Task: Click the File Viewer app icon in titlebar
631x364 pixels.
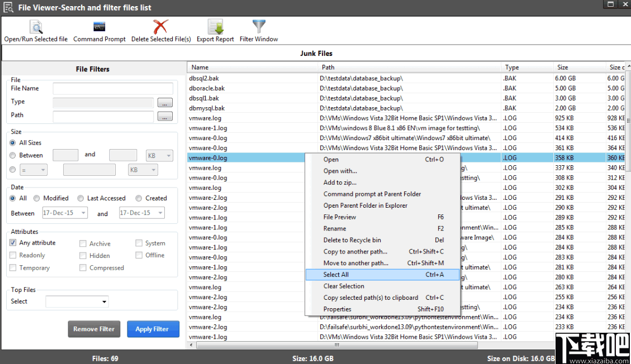Action: click(9, 7)
